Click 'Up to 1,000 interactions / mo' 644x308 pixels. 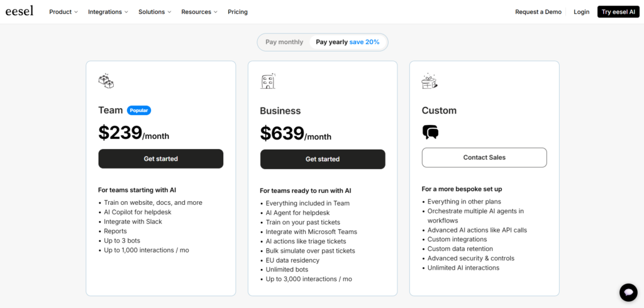coord(146,250)
